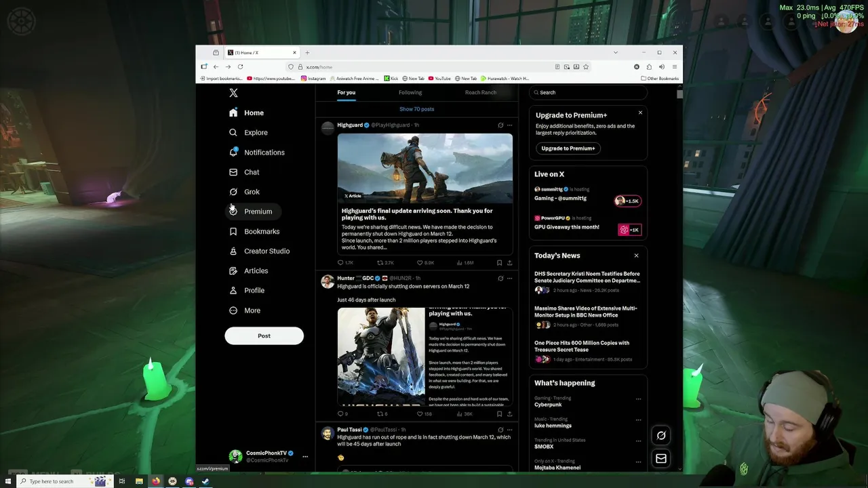
Task: Dismiss the Upgrade to Premium+ card
Action: 640,113
